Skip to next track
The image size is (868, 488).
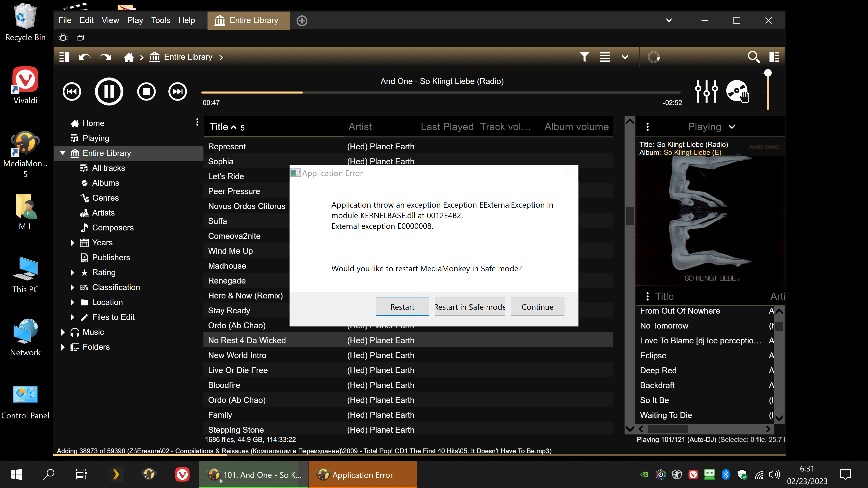click(x=178, y=91)
